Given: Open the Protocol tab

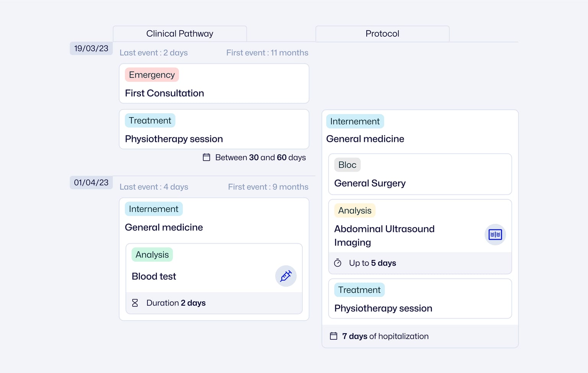Looking at the screenshot, I should [x=382, y=34].
